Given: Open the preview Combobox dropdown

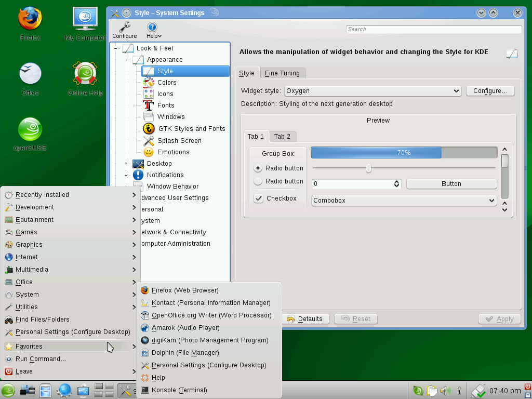Looking at the screenshot, I should [x=404, y=201].
